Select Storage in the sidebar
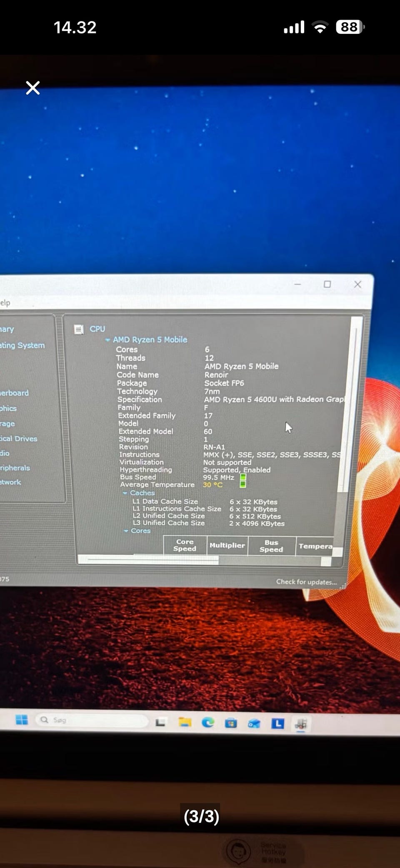The image size is (400, 868). pyautogui.click(x=7, y=423)
